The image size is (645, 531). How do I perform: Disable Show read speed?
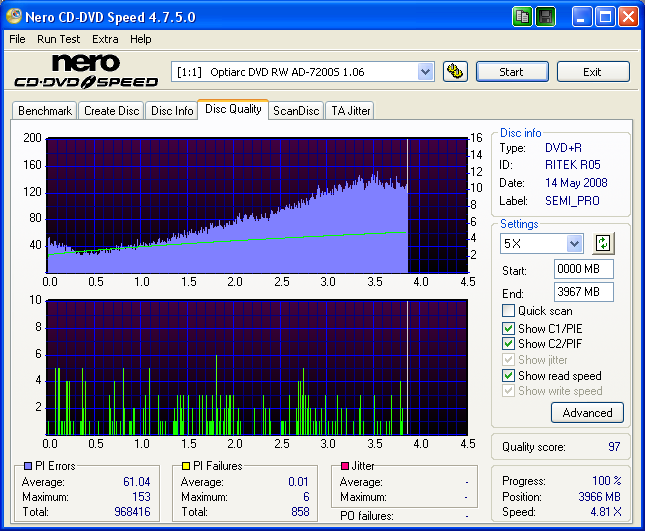508,375
